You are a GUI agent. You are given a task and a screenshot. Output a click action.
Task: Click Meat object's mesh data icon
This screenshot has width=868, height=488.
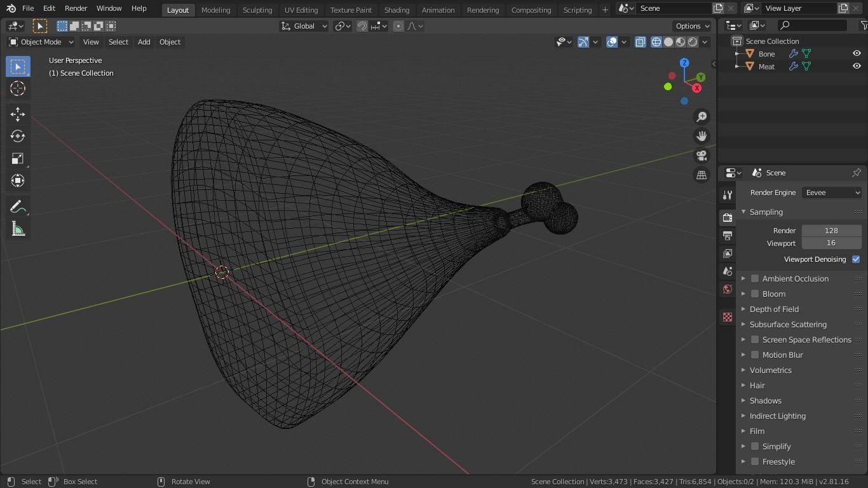click(806, 67)
